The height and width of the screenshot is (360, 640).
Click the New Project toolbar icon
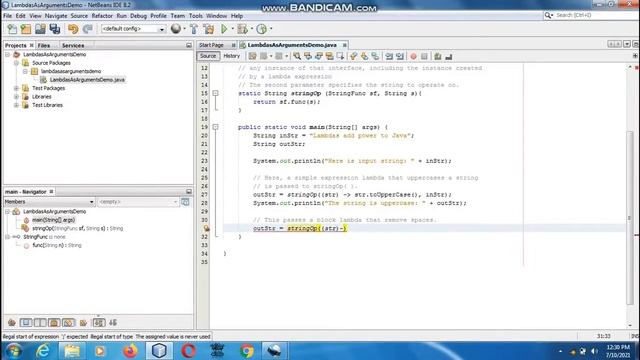[x=26, y=29]
